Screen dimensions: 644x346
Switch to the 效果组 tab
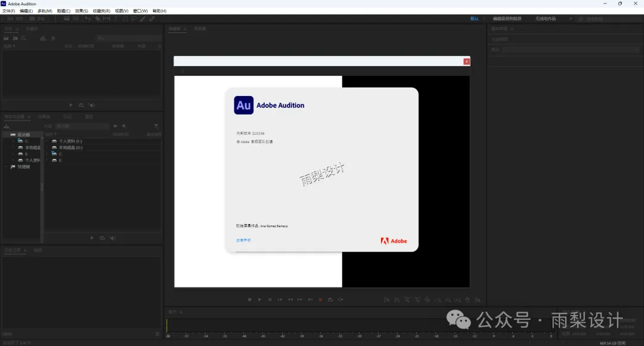coord(44,117)
